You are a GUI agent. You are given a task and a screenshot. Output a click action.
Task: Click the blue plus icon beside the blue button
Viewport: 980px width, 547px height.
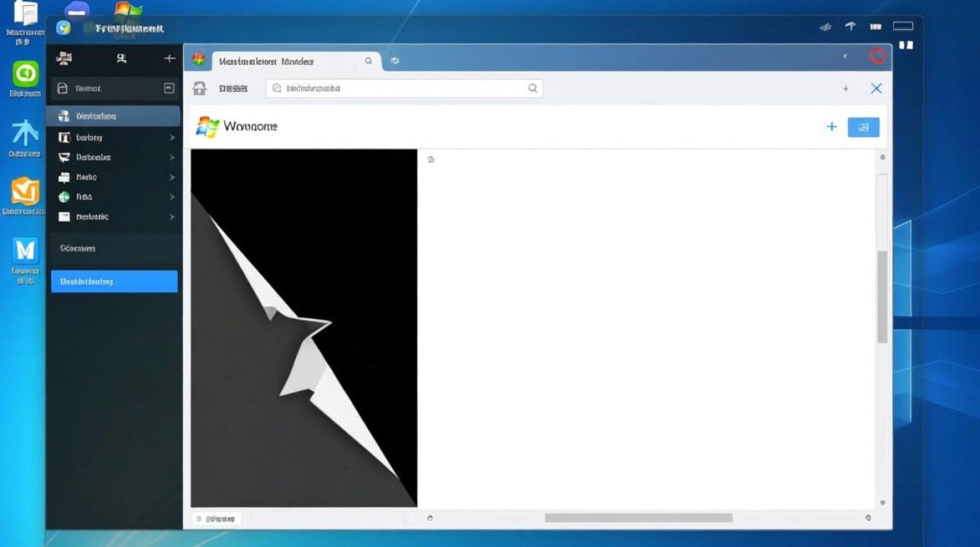tap(831, 127)
